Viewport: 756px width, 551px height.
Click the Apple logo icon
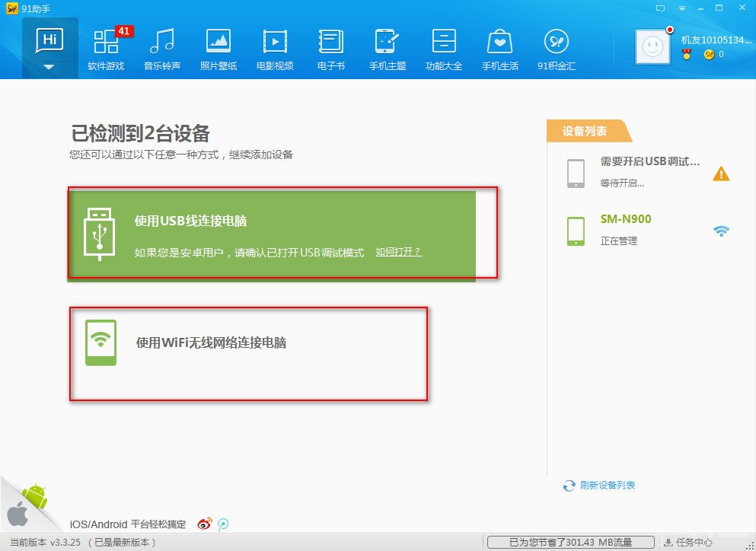click(18, 515)
